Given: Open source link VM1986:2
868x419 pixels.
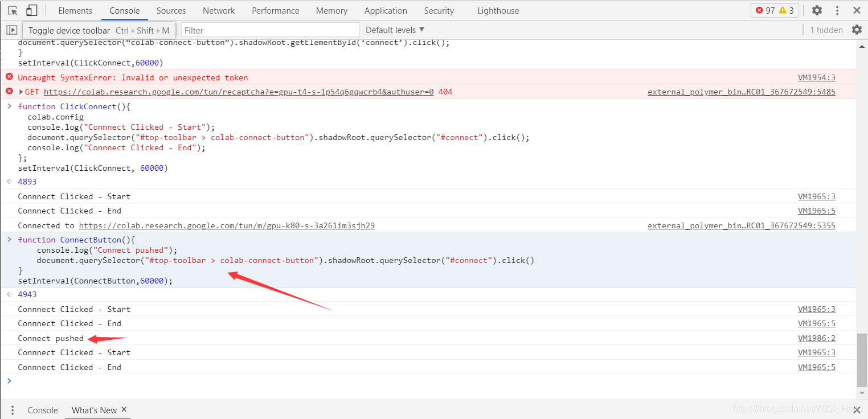Looking at the screenshot, I should pos(817,338).
